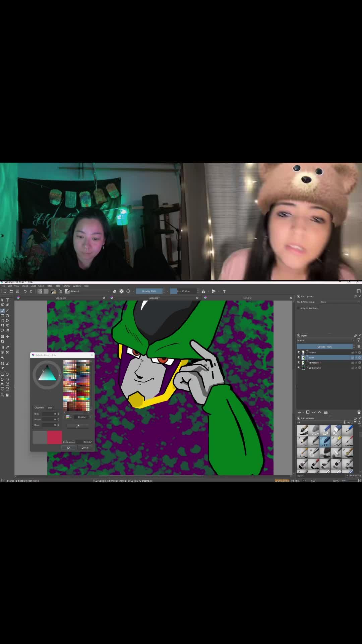Select the Pan hand tool
Image resolution: width=362 pixels, height=644 pixels.
7,395
